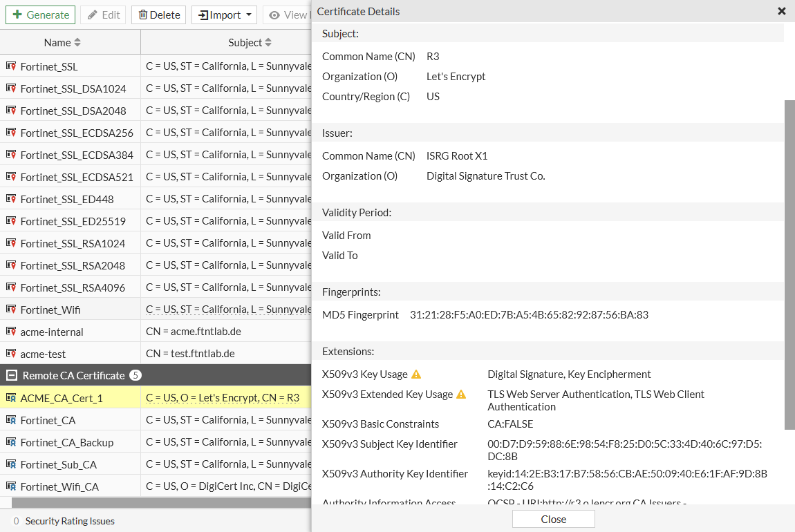Click the warning icon beside X509v3 Key Usage
The width and height of the screenshot is (795, 532).
[x=415, y=374]
